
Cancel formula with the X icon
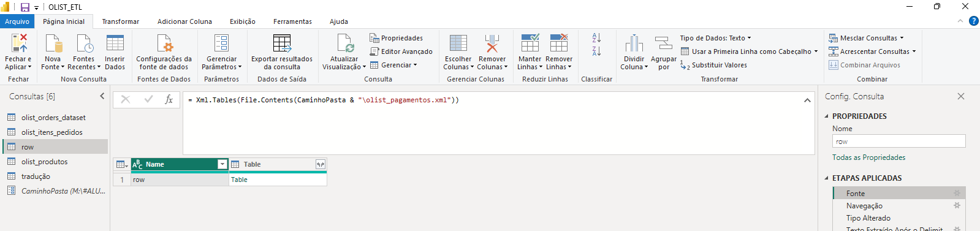(x=125, y=99)
